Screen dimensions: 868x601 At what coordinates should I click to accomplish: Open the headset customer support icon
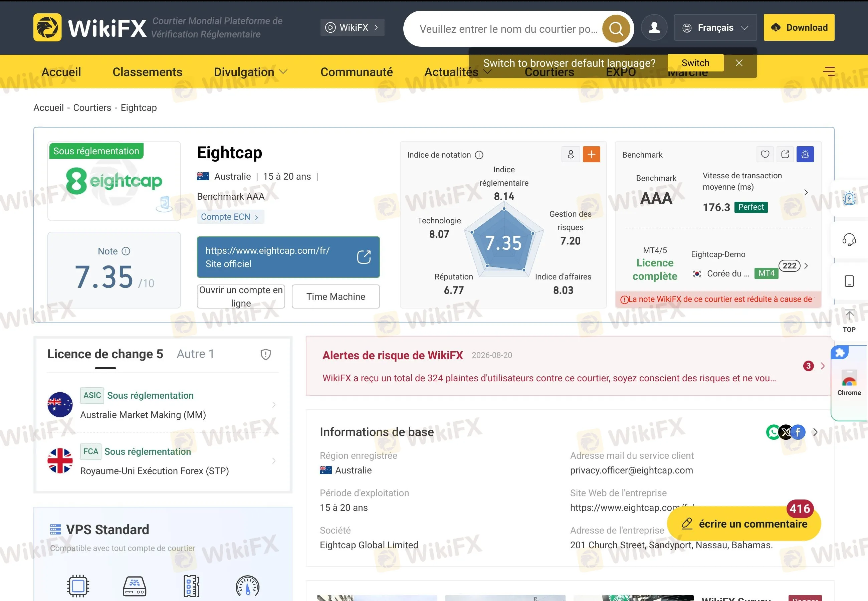[x=849, y=239]
